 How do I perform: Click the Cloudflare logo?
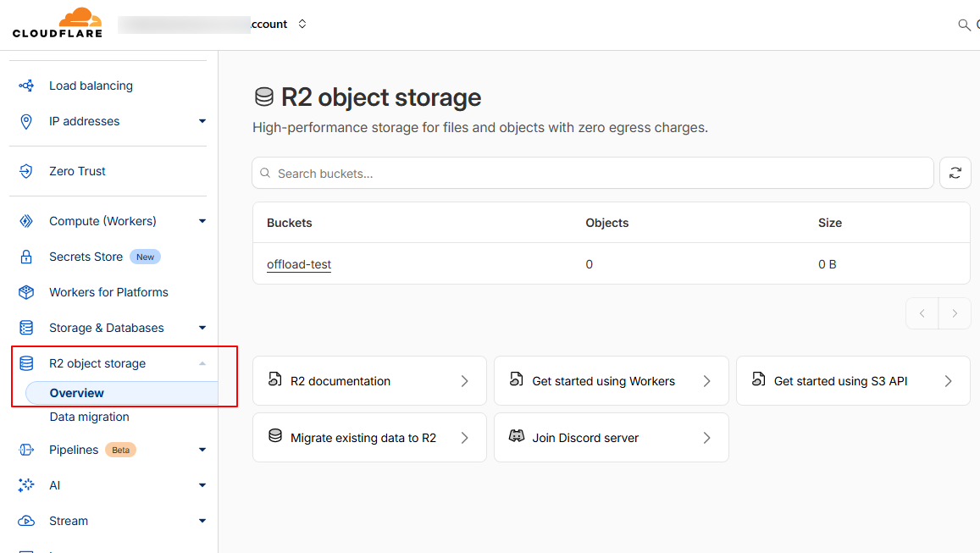pos(58,23)
